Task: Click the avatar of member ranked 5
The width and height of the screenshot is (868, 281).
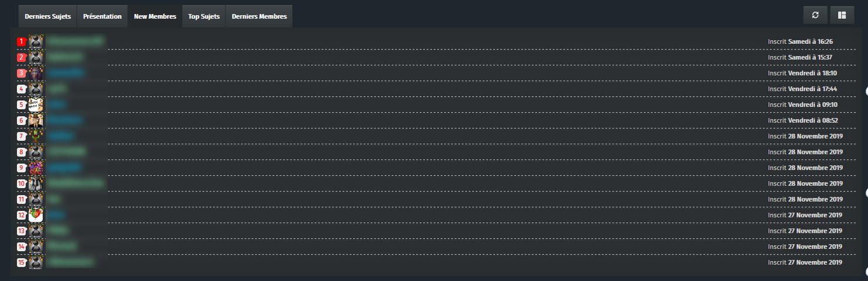Action: [36, 105]
